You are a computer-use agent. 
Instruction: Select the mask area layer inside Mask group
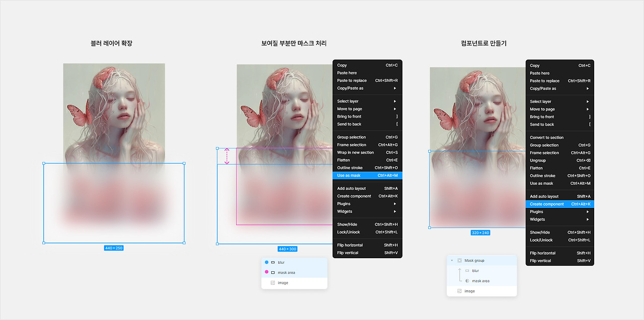point(481,281)
